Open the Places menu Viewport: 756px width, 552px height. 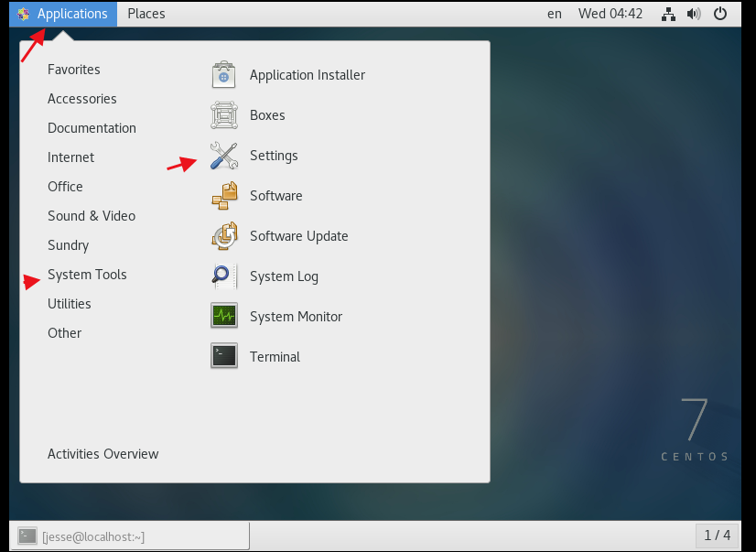point(146,14)
